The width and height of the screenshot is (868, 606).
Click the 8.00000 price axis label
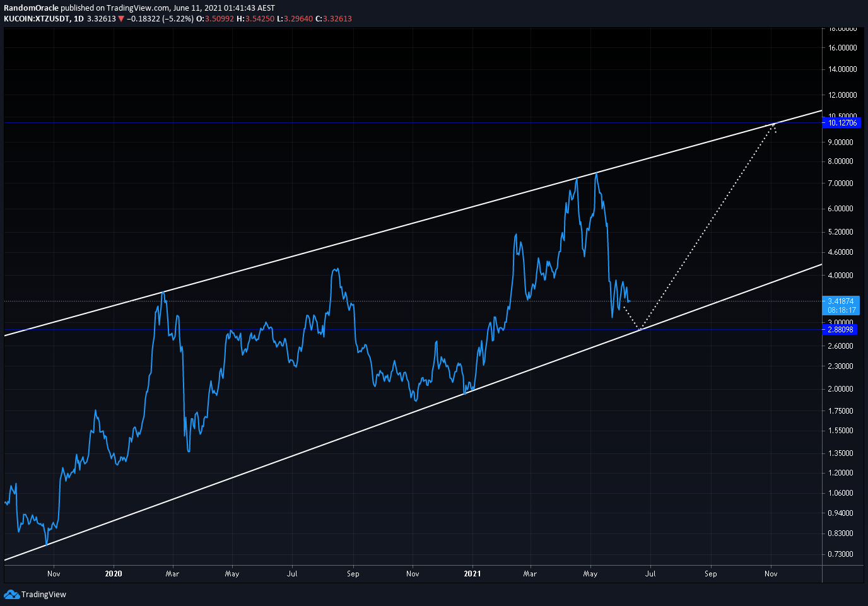pyautogui.click(x=841, y=161)
